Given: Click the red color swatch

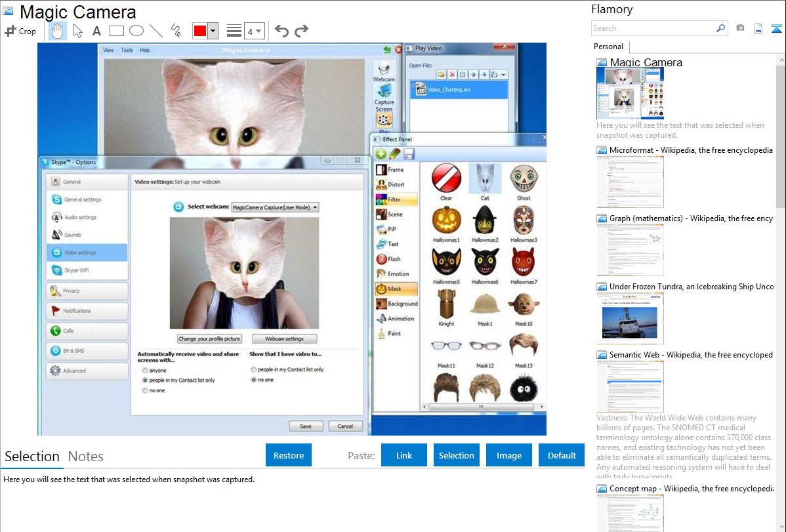Looking at the screenshot, I should tap(200, 31).
